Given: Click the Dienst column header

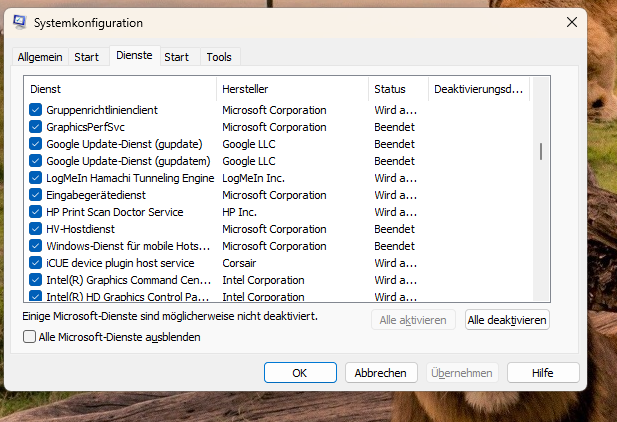Looking at the screenshot, I should coord(120,89).
